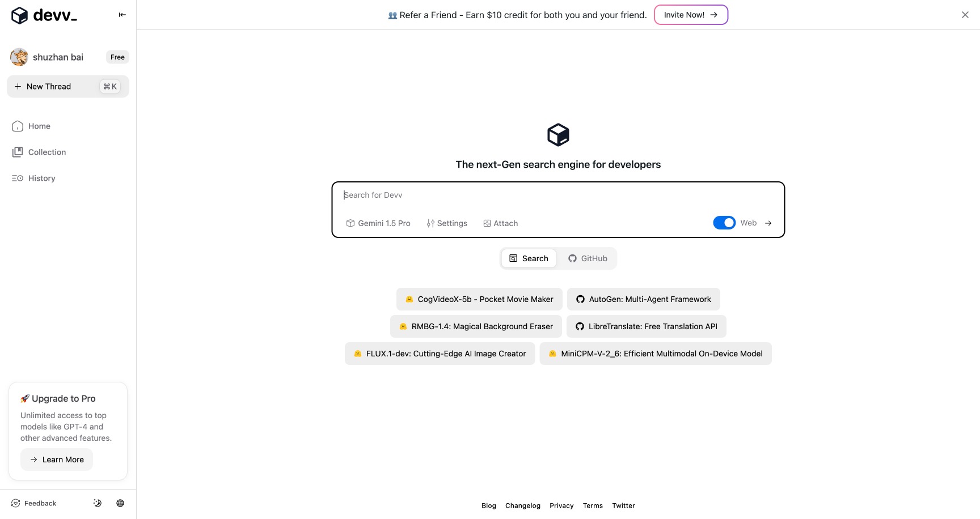Select suggestion FLUX.1-dev: Cutting-Edge AI Image Creator
980x519 pixels.
(440, 353)
